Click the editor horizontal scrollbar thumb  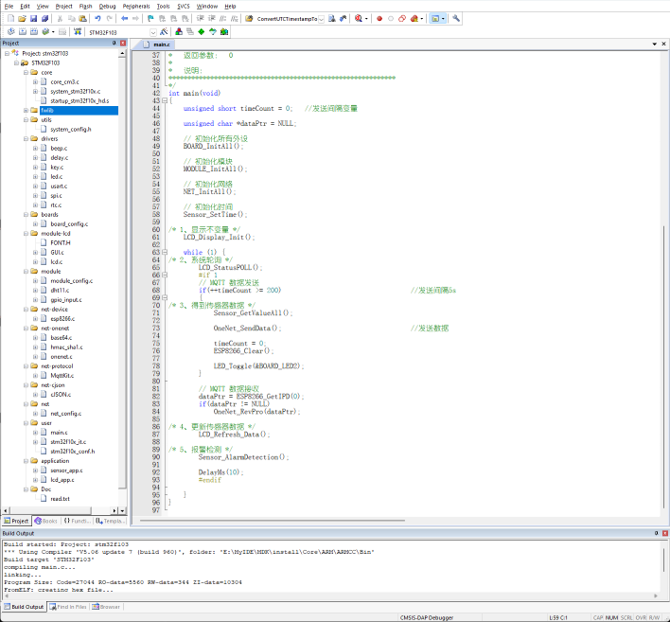coord(272,521)
